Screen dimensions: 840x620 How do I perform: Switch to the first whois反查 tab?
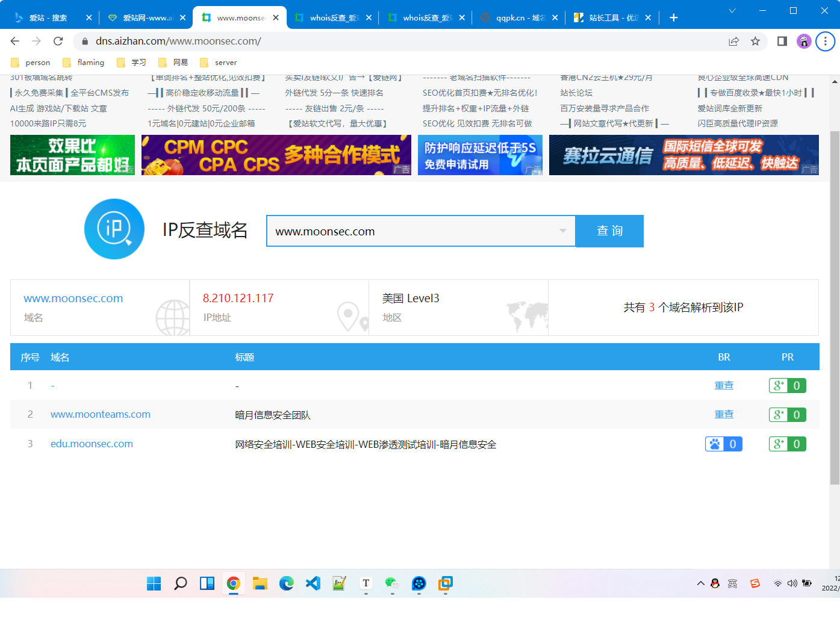[334, 17]
